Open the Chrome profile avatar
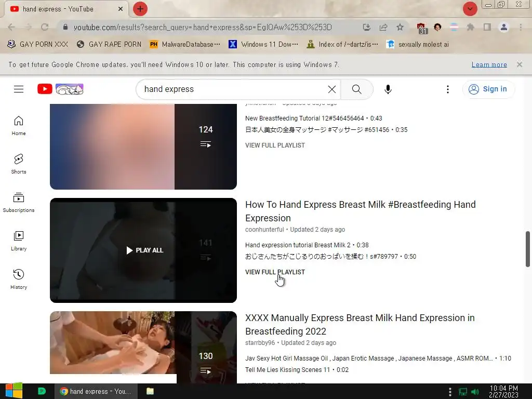Image resolution: width=532 pixels, height=399 pixels. click(x=504, y=27)
